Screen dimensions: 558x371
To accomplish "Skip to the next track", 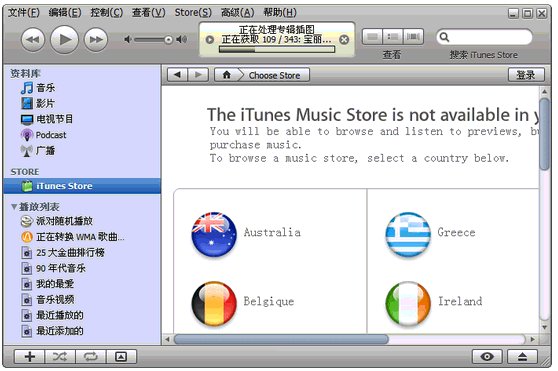I will click(x=96, y=39).
